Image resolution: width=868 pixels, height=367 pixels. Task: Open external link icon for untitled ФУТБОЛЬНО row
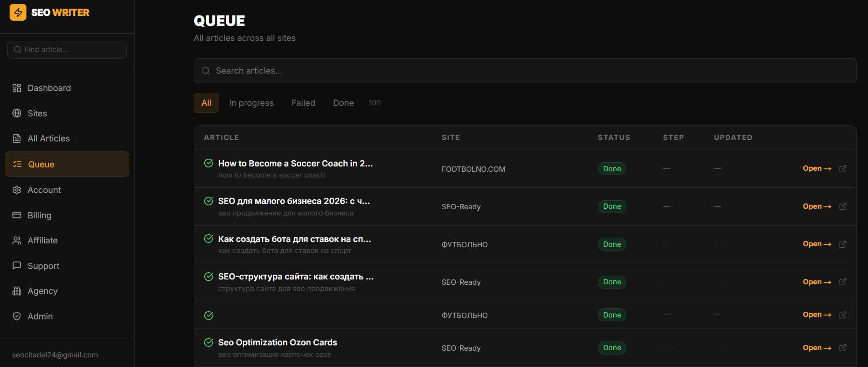843,315
